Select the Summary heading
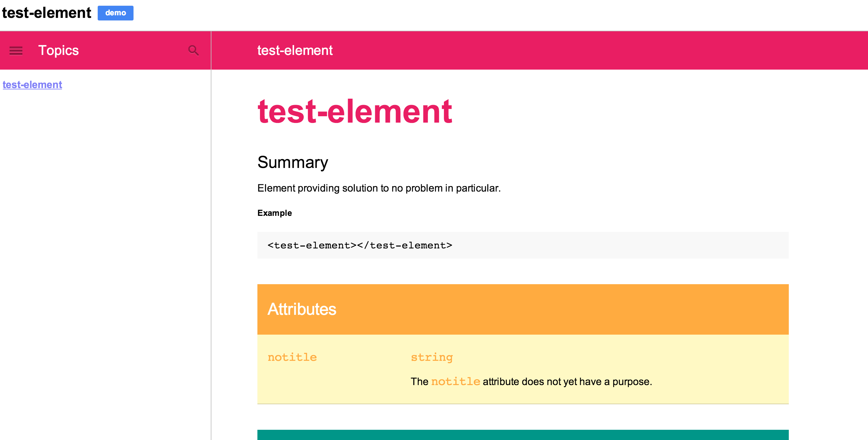The height and width of the screenshot is (440, 868). point(293,163)
